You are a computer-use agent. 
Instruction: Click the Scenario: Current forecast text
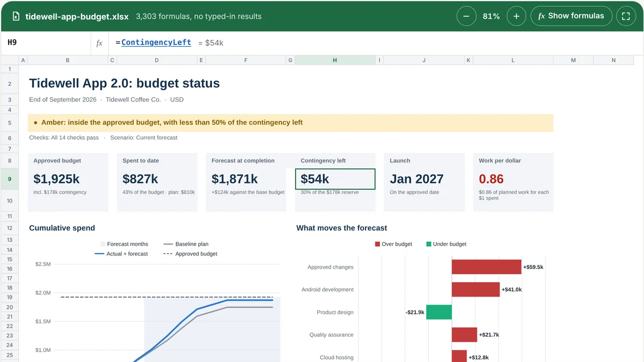point(144,138)
